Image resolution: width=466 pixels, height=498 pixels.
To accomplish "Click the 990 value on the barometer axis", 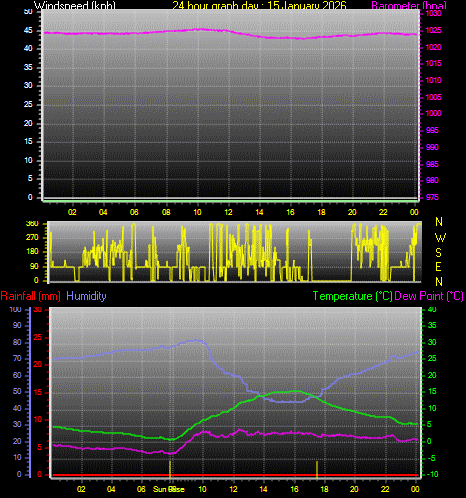I will pyautogui.click(x=432, y=147).
